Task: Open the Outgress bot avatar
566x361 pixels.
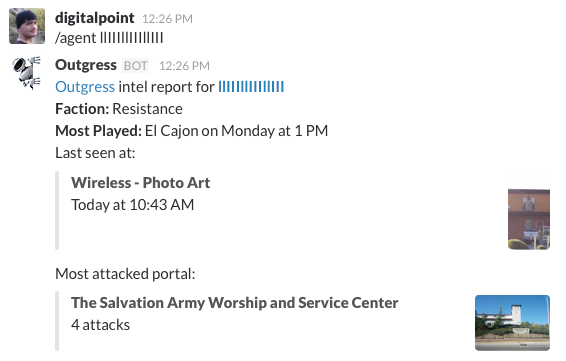Action: tap(27, 73)
